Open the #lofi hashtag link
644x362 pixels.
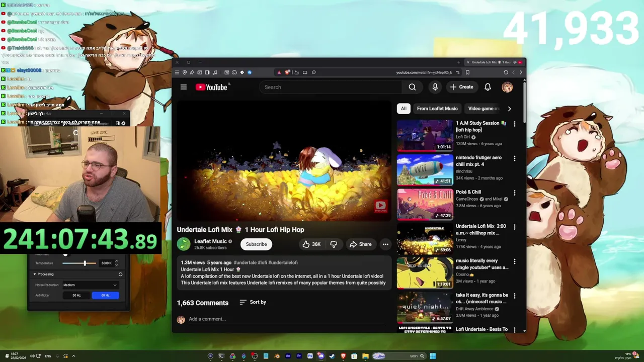(x=262, y=262)
